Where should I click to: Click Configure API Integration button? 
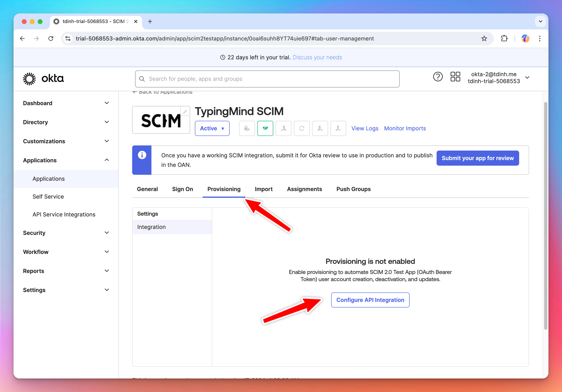pos(370,300)
